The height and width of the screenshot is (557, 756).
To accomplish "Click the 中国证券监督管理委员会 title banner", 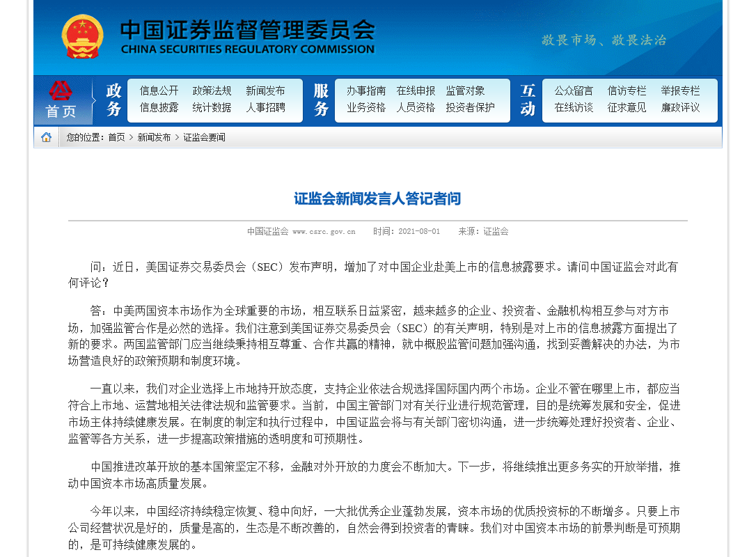I will [x=247, y=36].
